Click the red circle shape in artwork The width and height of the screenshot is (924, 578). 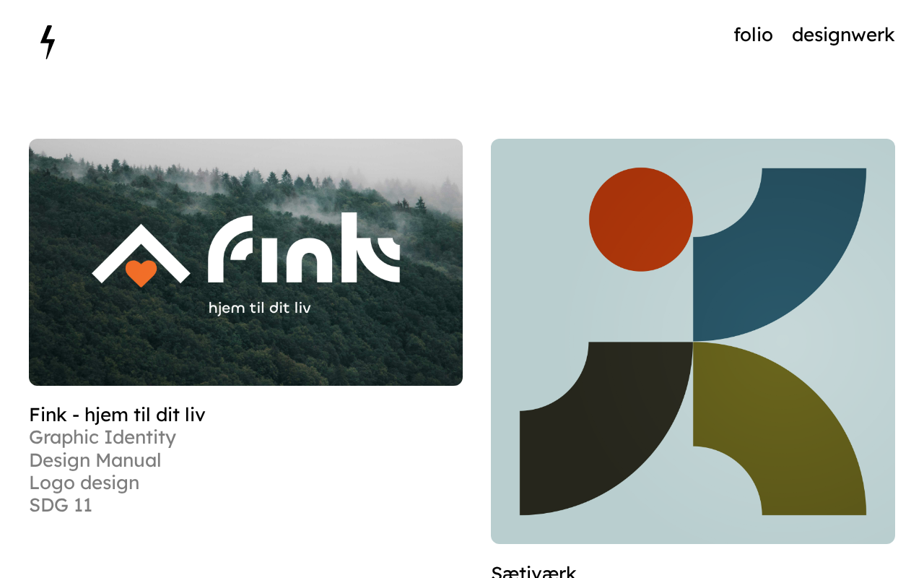coord(641,220)
